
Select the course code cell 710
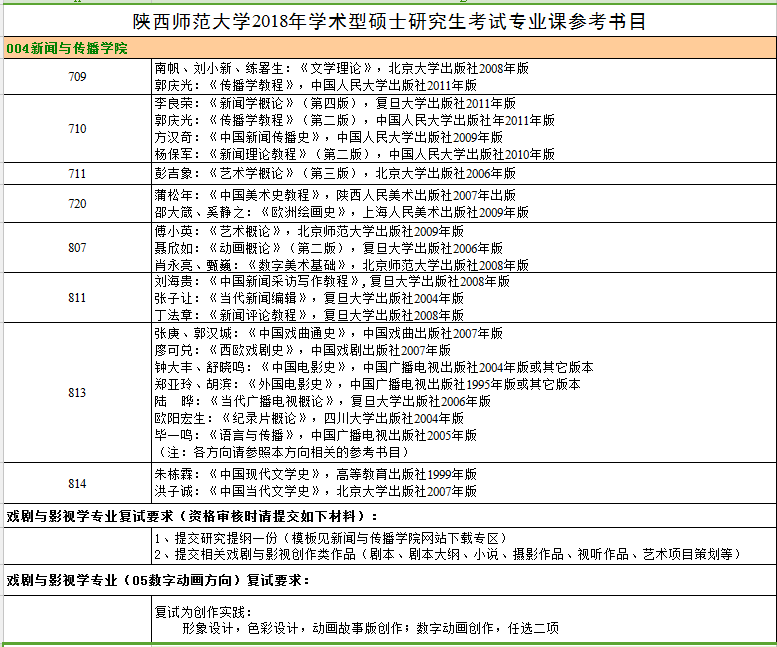click(x=77, y=128)
